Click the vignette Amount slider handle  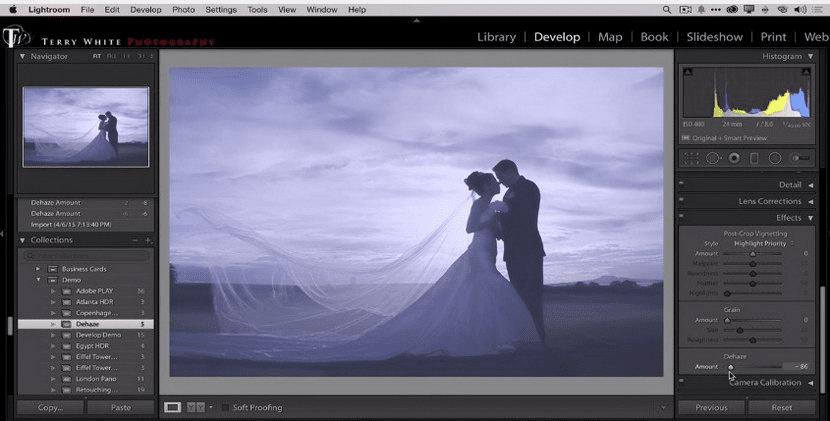753,254
